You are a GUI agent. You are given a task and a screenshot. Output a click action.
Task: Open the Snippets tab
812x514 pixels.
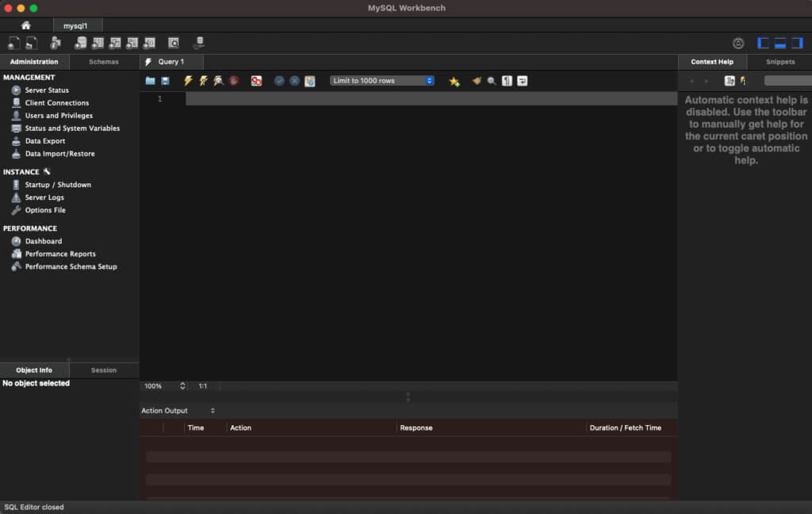pos(779,61)
